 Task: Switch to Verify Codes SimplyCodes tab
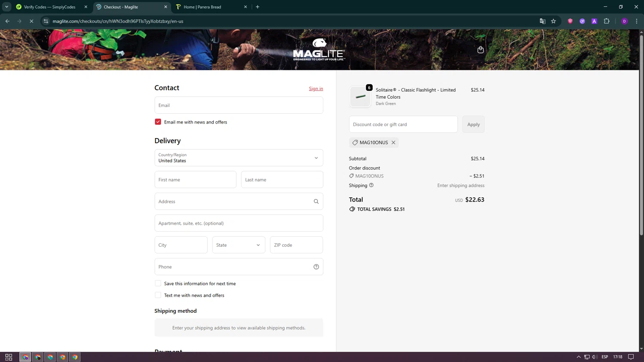tap(49, 7)
